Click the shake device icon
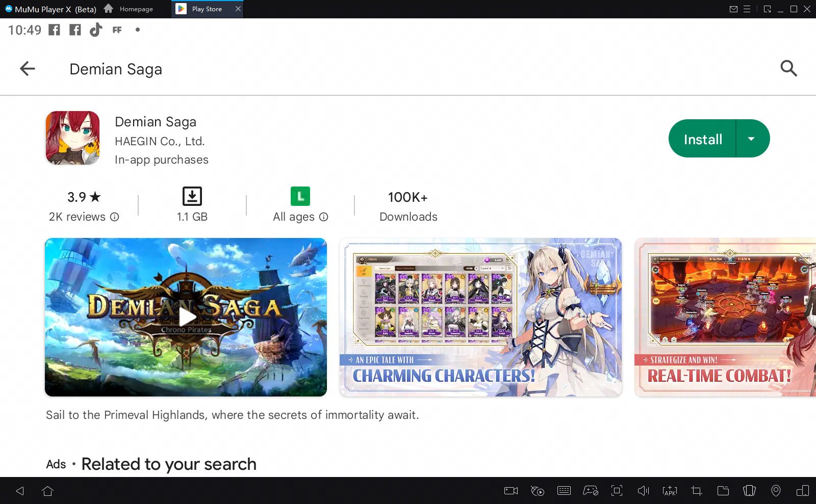The height and width of the screenshot is (504, 816). 749,491
